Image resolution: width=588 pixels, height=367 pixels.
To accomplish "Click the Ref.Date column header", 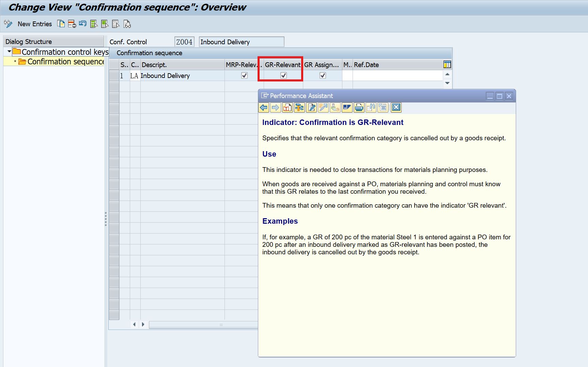I will (x=398, y=65).
